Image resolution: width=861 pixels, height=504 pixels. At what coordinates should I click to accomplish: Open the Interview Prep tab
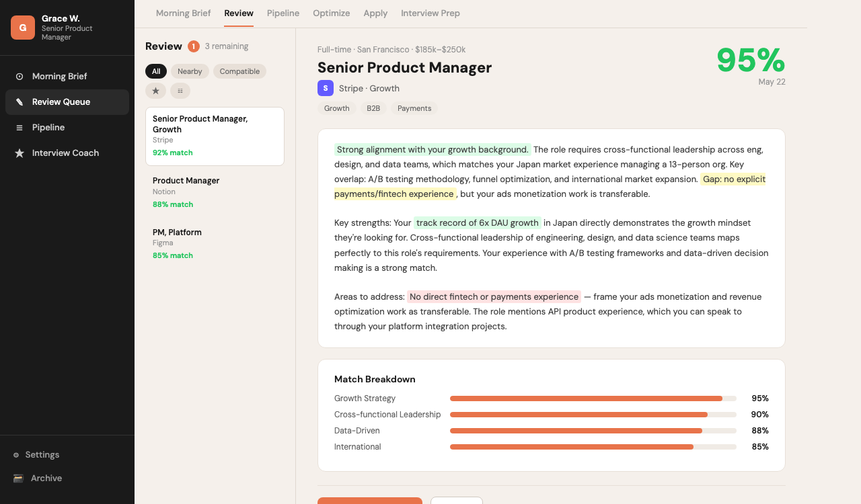430,13
